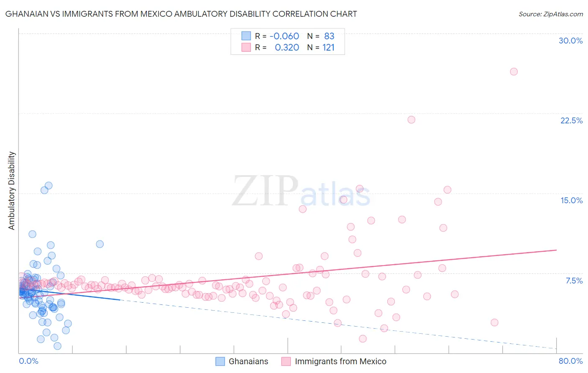Click the pink swatch beside R = 0.320
Viewport: 588px width, 373px height.
point(246,47)
